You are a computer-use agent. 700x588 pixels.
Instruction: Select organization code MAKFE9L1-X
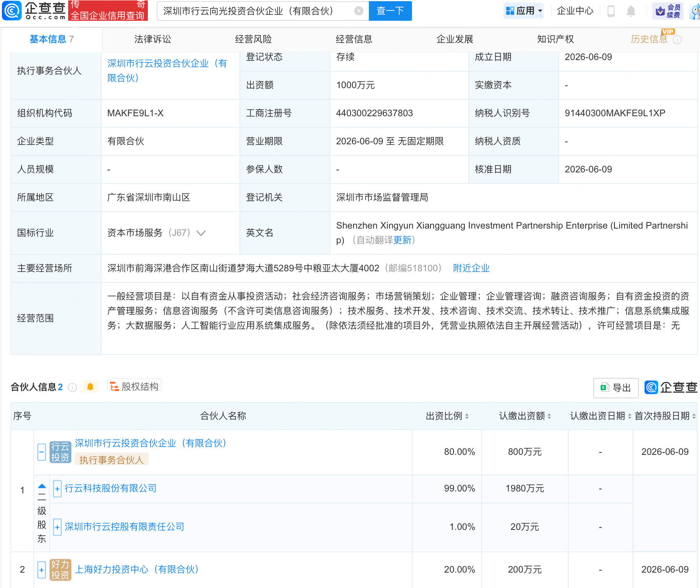click(x=136, y=113)
